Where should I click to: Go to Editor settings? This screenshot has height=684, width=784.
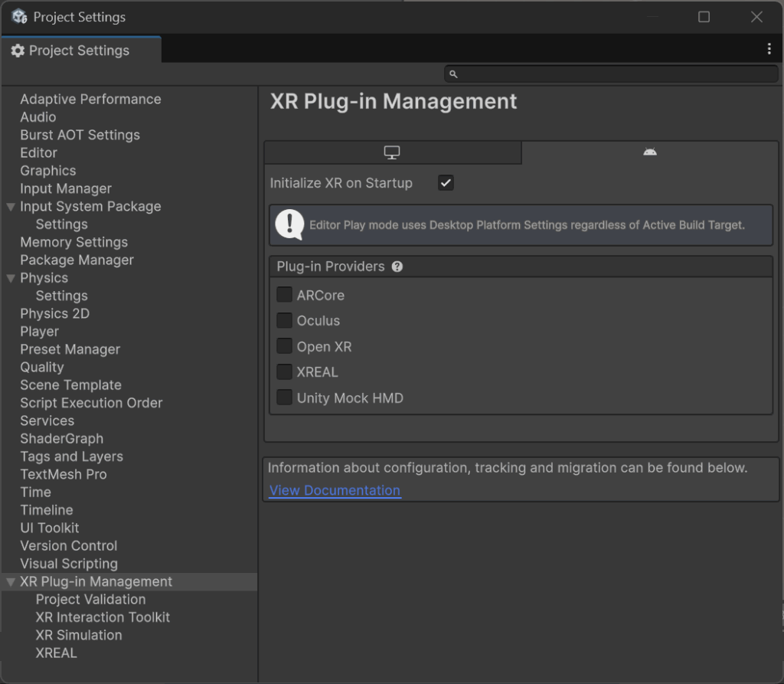[x=38, y=152]
